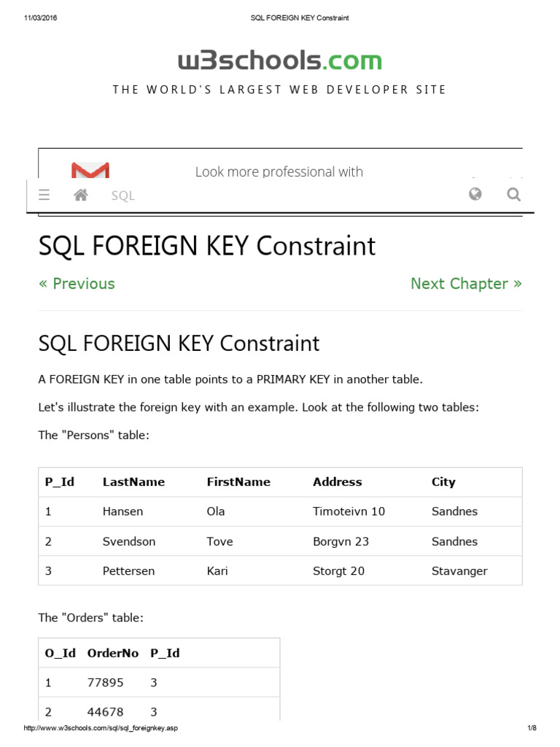Select the Address column header
Image resolution: width=560 pixels, height=747 pixels.
[337, 482]
